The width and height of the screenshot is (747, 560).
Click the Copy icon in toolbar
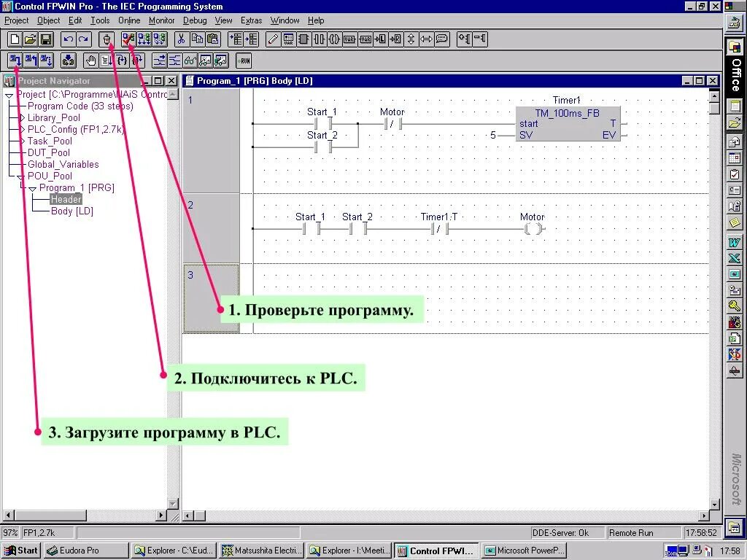click(197, 39)
